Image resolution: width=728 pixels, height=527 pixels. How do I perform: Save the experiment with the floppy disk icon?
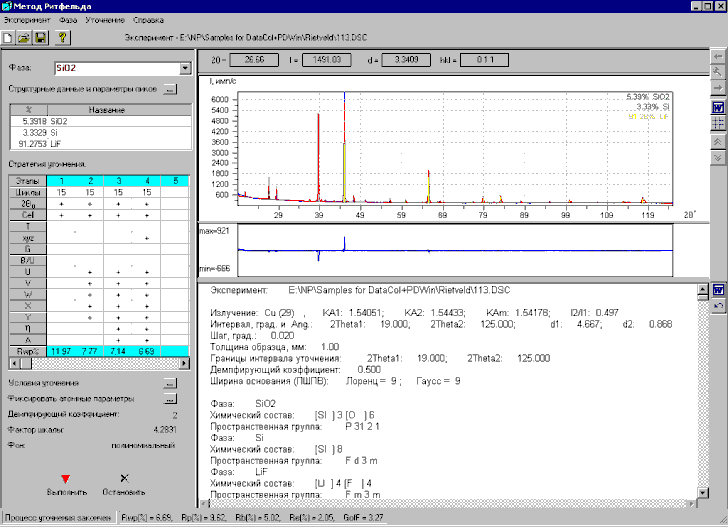click(41, 38)
